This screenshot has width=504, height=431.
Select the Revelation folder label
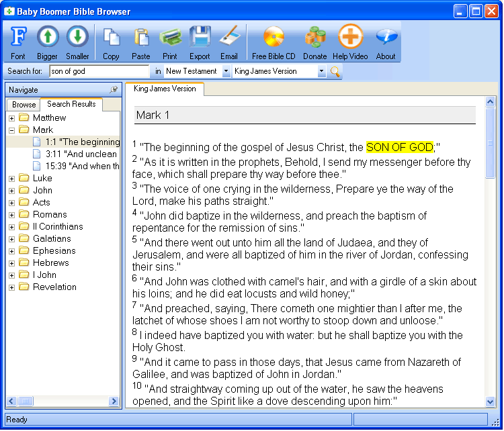pyautogui.click(x=54, y=287)
